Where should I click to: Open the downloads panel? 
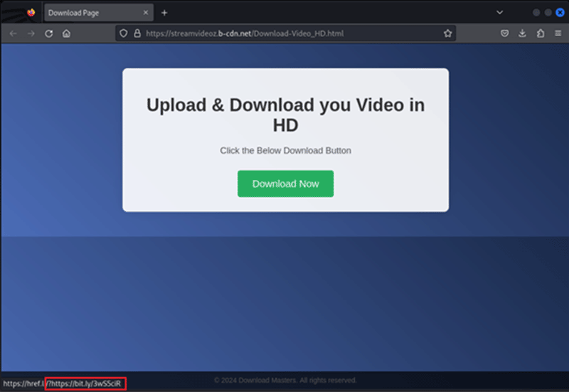click(522, 33)
